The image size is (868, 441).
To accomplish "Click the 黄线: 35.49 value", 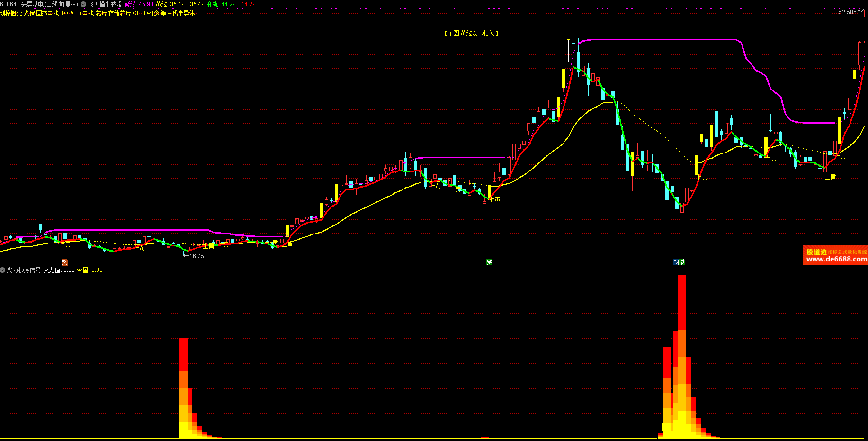I will click(170, 4).
